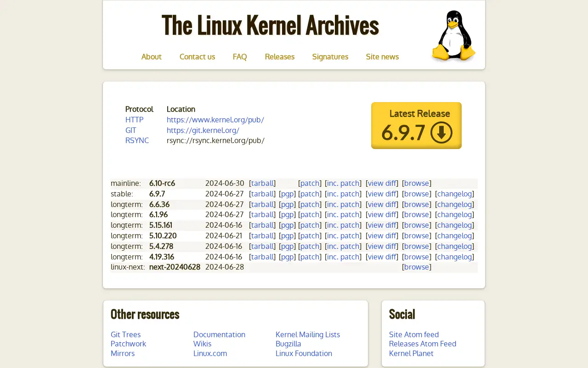This screenshot has width=588, height=368.
Task: Subscribe to the Site Atom feed
Action: (x=413, y=334)
